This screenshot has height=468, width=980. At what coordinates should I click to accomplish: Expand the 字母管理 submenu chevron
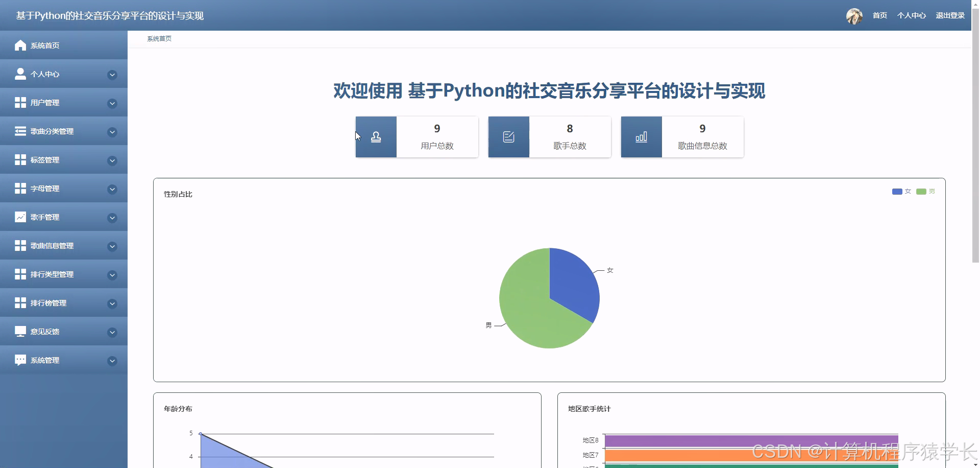112,190
